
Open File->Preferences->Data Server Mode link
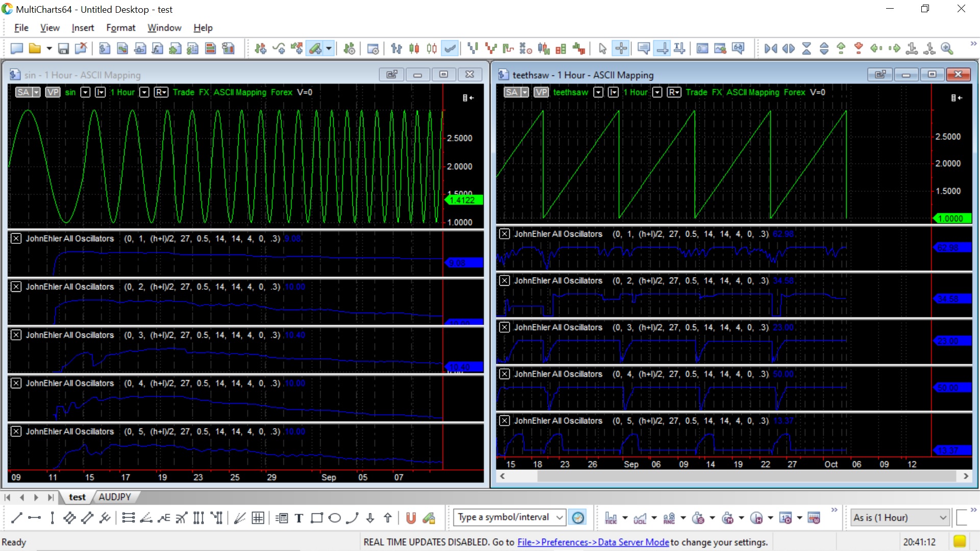[x=593, y=542]
